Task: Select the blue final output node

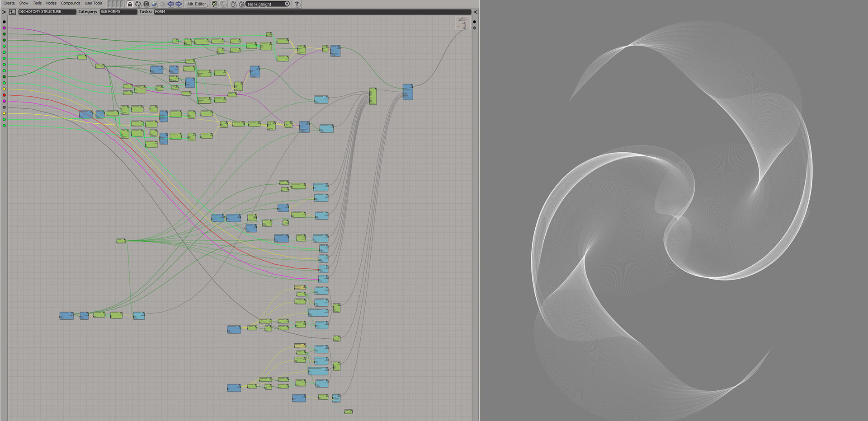Action: click(408, 92)
